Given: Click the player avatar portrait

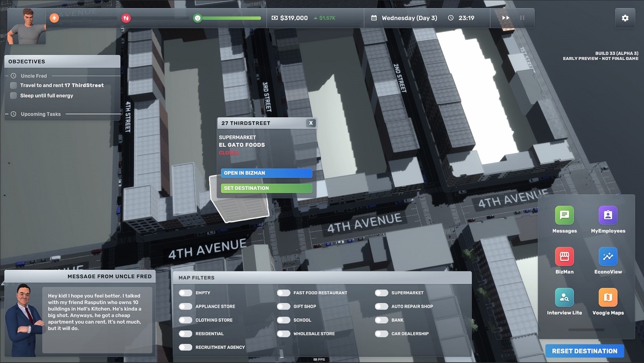Looking at the screenshot, I should pyautogui.click(x=27, y=26).
